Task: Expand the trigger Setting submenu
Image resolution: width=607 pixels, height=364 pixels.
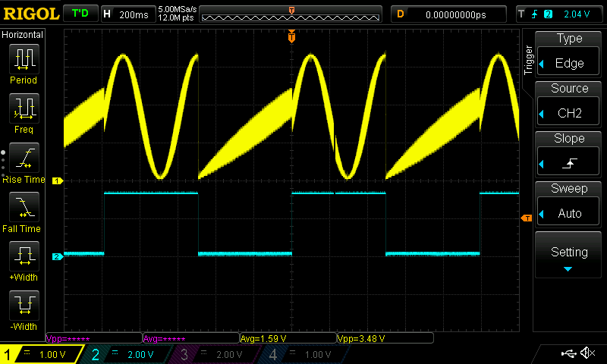Action: (568, 255)
